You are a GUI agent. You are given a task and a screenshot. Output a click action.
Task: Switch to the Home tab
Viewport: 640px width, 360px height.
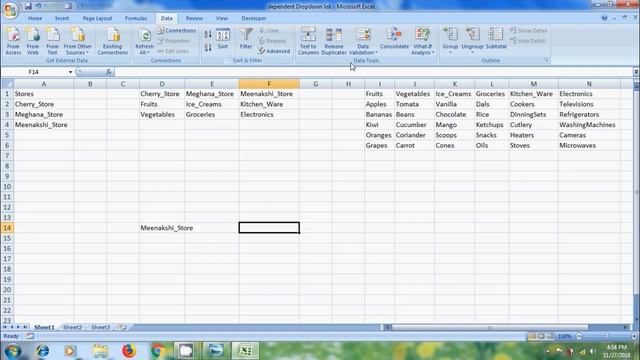point(35,18)
